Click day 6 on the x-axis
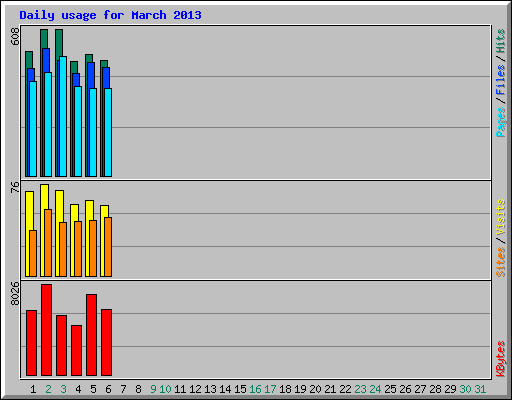 (108, 389)
